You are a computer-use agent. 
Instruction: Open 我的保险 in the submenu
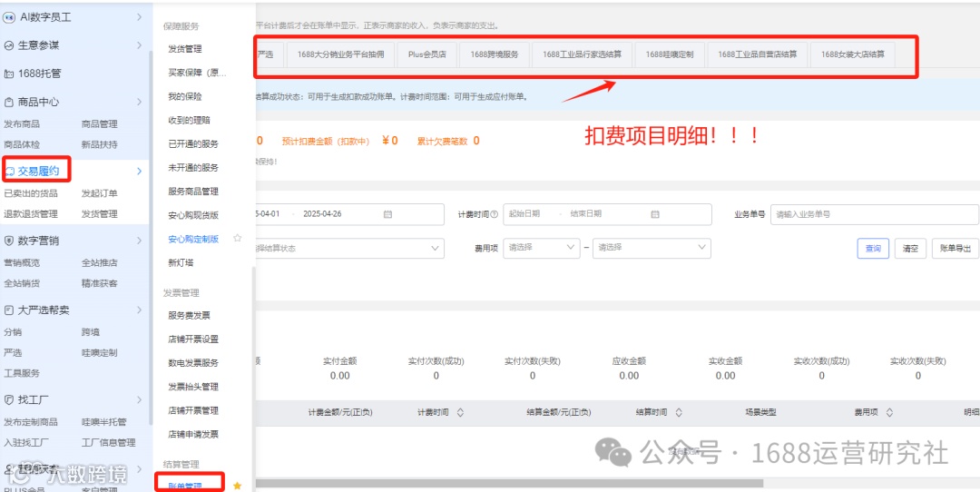pyautogui.click(x=185, y=96)
